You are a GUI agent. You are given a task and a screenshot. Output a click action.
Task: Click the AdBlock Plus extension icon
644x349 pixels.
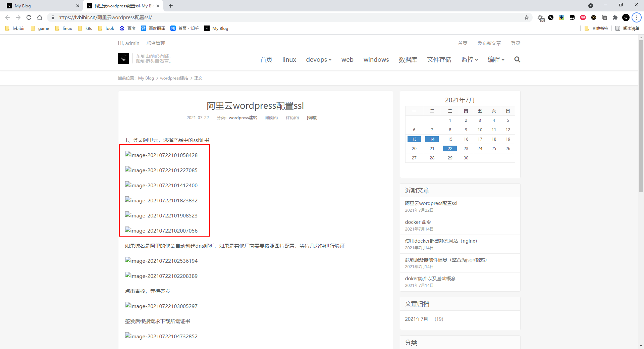pos(583,17)
